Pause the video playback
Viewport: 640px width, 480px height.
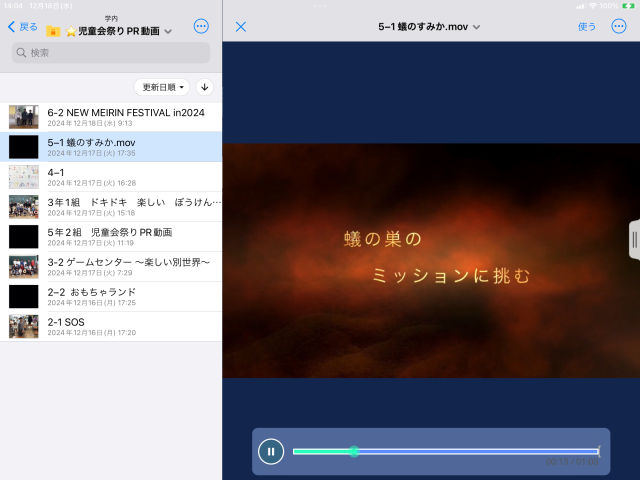tap(271, 451)
